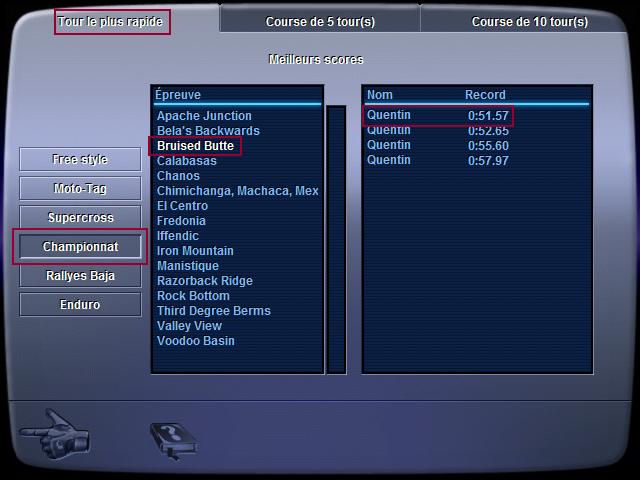Screen dimensions: 640x480
Task: Click the Championnat button
Action: pos(80,247)
